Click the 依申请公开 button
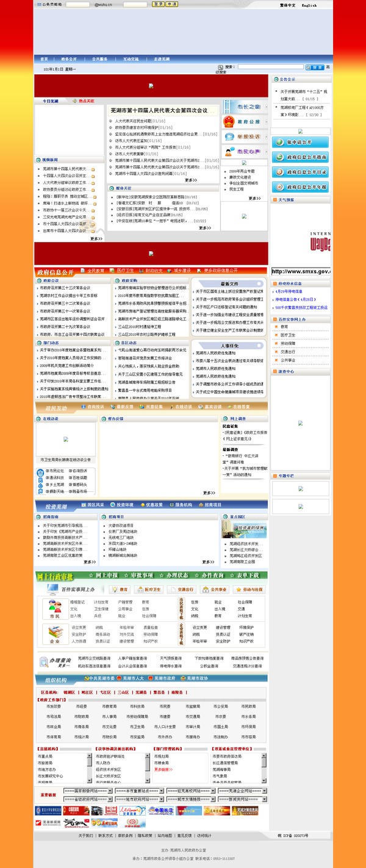The width and height of the screenshot is (366, 868). pos(300,142)
